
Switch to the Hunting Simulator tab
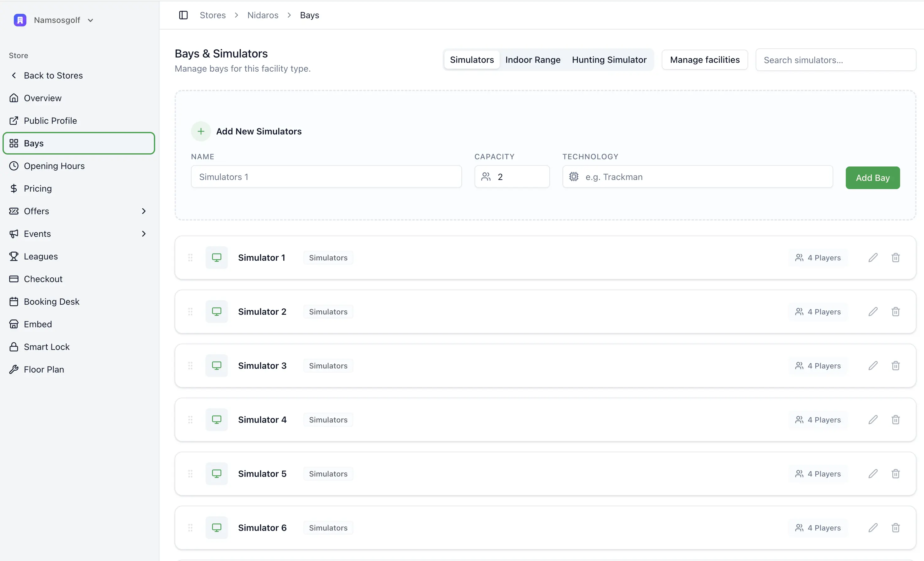pyautogui.click(x=609, y=60)
